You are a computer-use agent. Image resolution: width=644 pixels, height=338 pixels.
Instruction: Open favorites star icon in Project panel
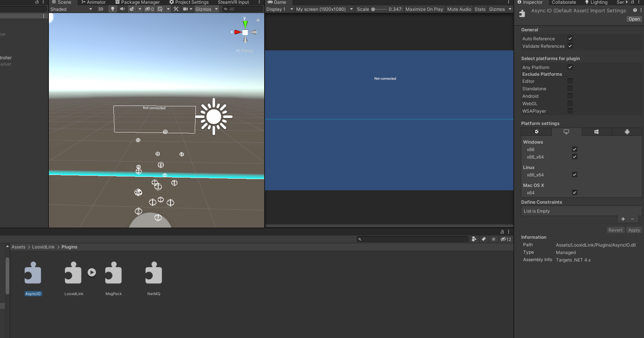pos(494,239)
